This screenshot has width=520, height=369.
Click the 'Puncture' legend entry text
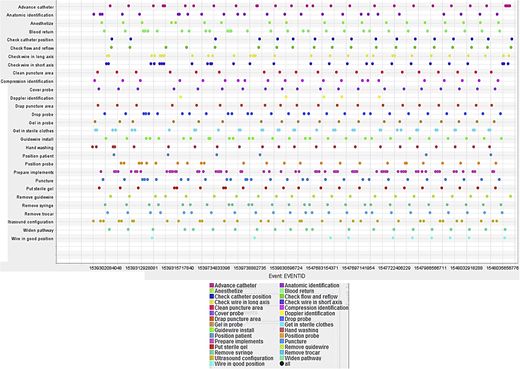296,342
